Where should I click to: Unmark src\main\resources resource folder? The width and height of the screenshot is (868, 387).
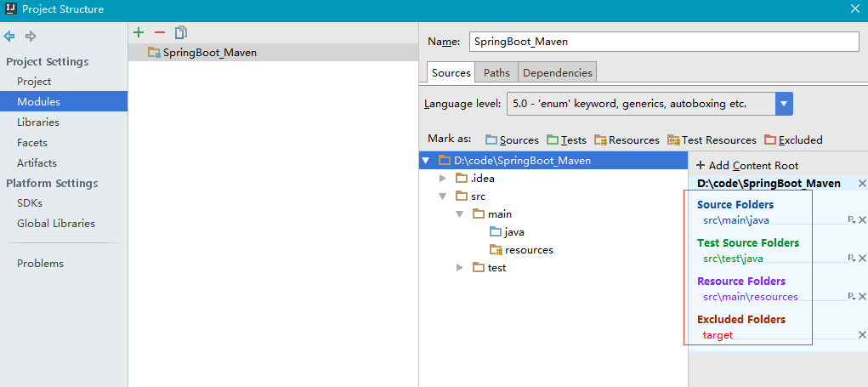tap(862, 297)
